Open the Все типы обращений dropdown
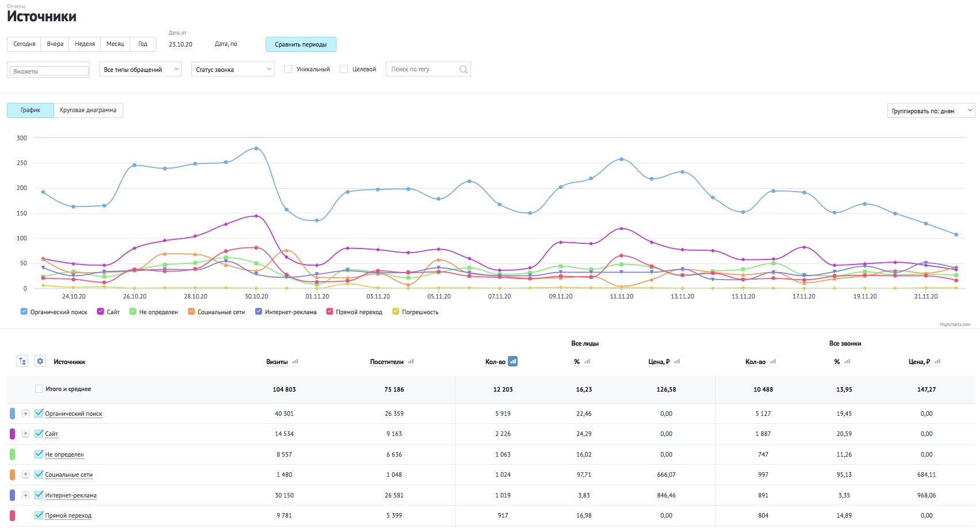This screenshot has width=980, height=528. (140, 70)
